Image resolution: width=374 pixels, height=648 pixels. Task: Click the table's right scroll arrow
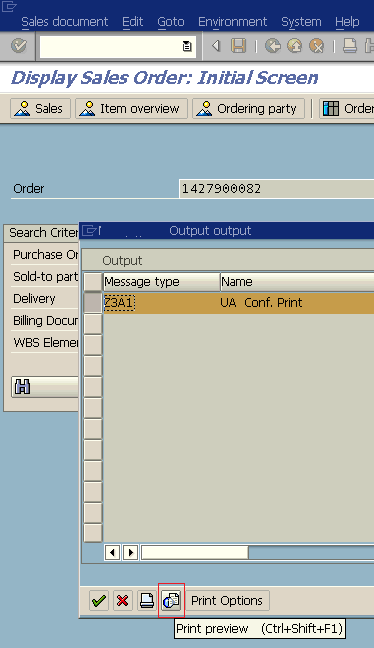point(131,553)
